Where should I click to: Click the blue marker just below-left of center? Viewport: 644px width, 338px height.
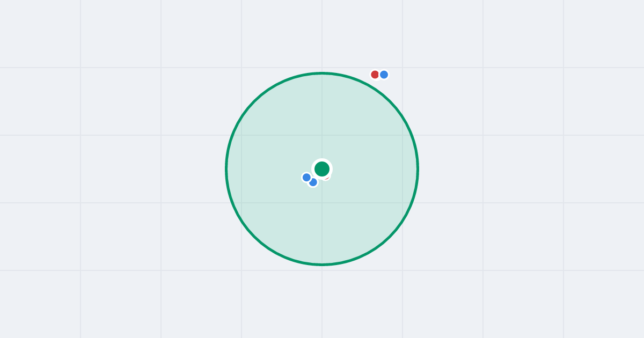pos(313,182)
